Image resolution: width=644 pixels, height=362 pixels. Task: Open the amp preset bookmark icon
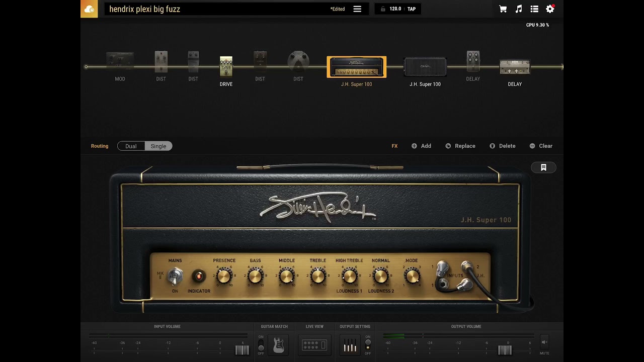[543, 167]
